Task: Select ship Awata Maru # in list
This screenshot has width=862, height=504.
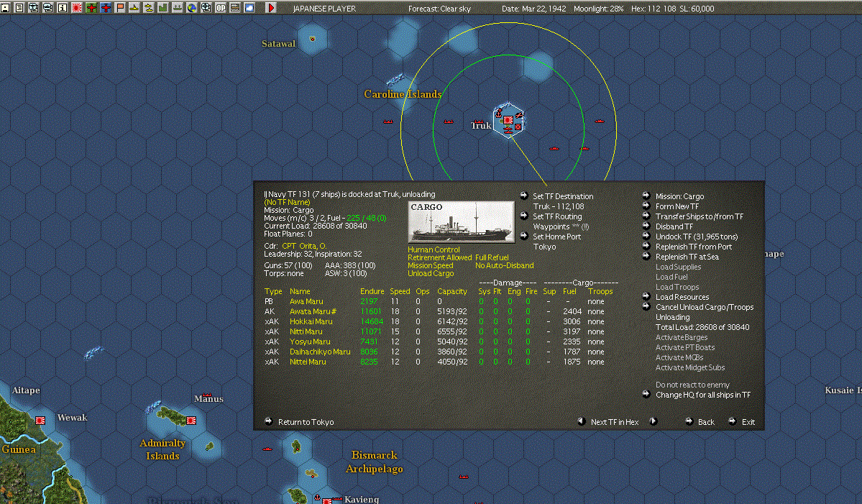Action: [x=313, y=311]
